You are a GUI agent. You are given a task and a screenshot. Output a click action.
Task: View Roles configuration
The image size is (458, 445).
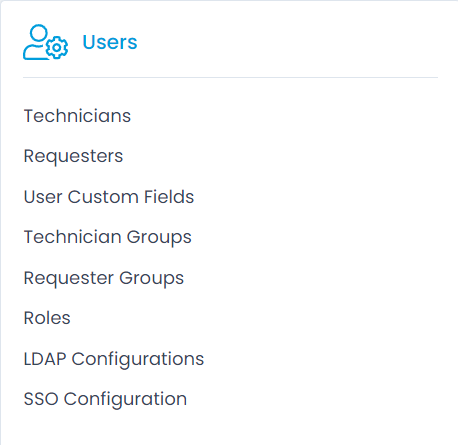coord(47,318)
